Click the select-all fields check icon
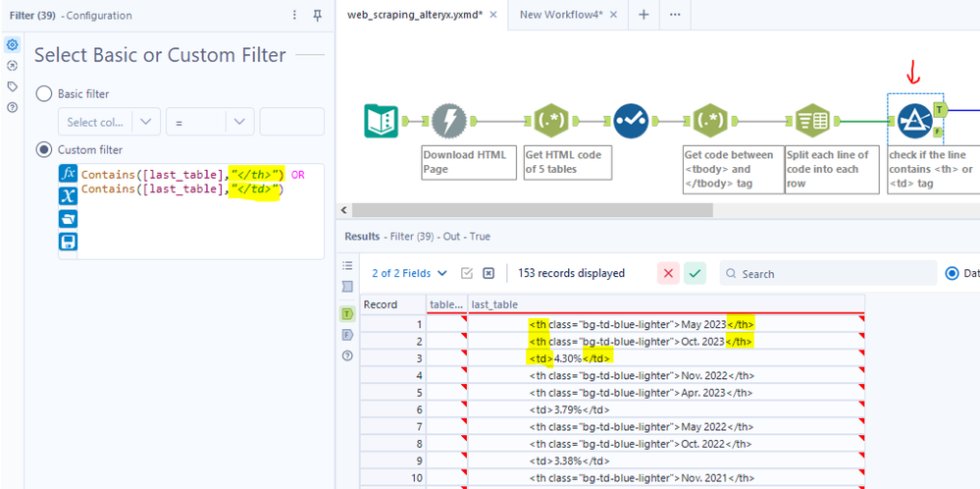 [x=466, y=273]
